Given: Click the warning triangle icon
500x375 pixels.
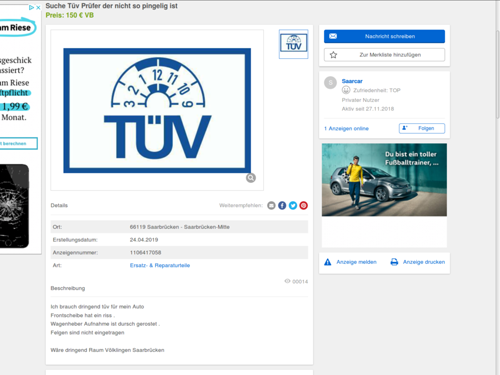Looking at the screenshot, I should (328, 262).
